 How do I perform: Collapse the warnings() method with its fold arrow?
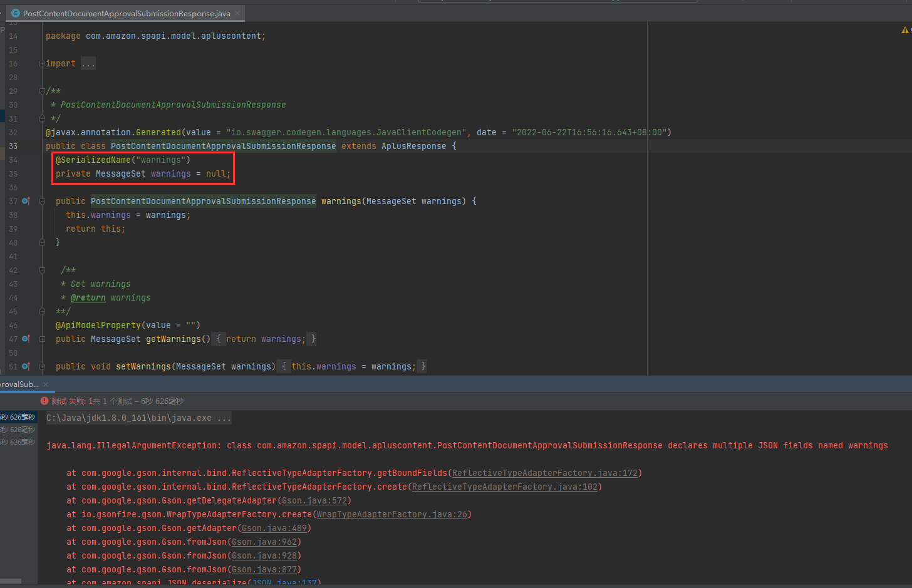coord(41,201)
